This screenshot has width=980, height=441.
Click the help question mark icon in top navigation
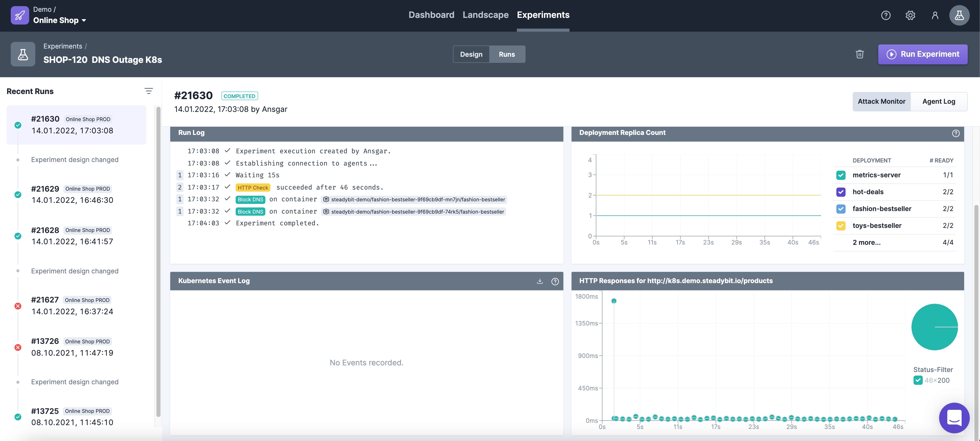coord(886,15)
